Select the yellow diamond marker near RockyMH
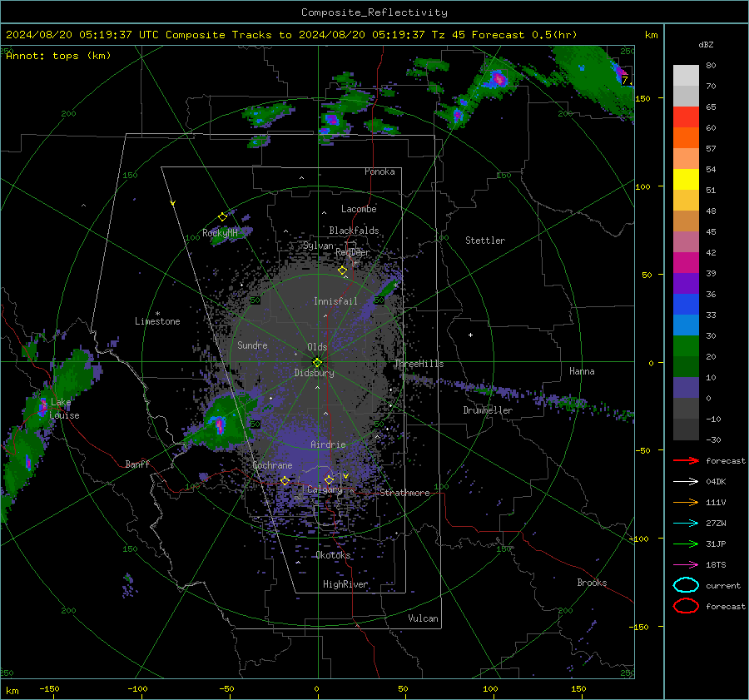 [222, 217]
